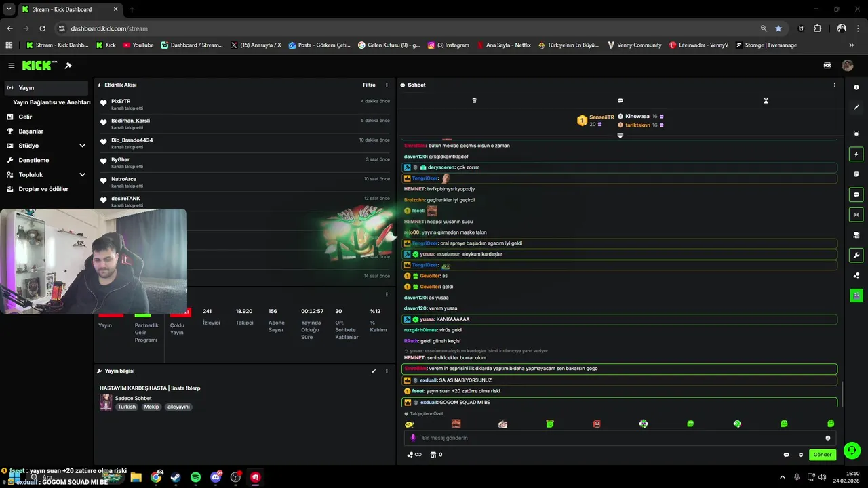Open profile avatar in top-right corner
Image resolution: width=868 pixels, height=488 pixels.
coord(848,66)
